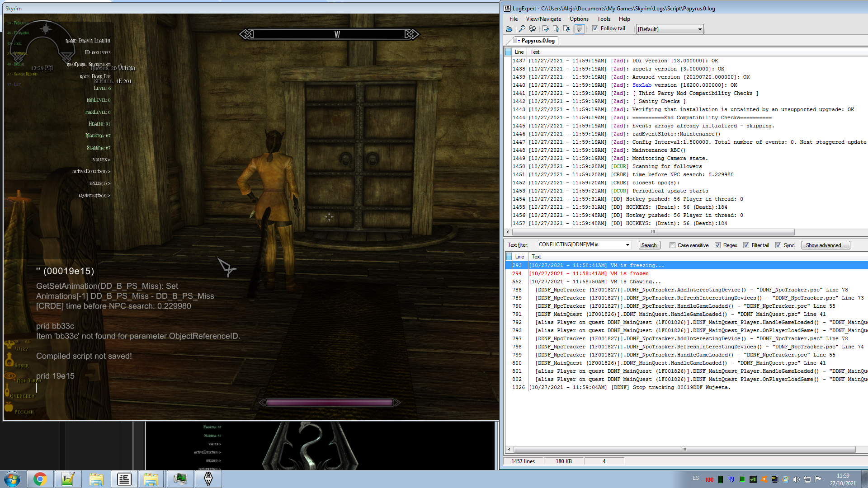Open the [Default] highlight group dropdown
Image resolution: width=868 pixels, height=488 pixels.
[670, 29]
